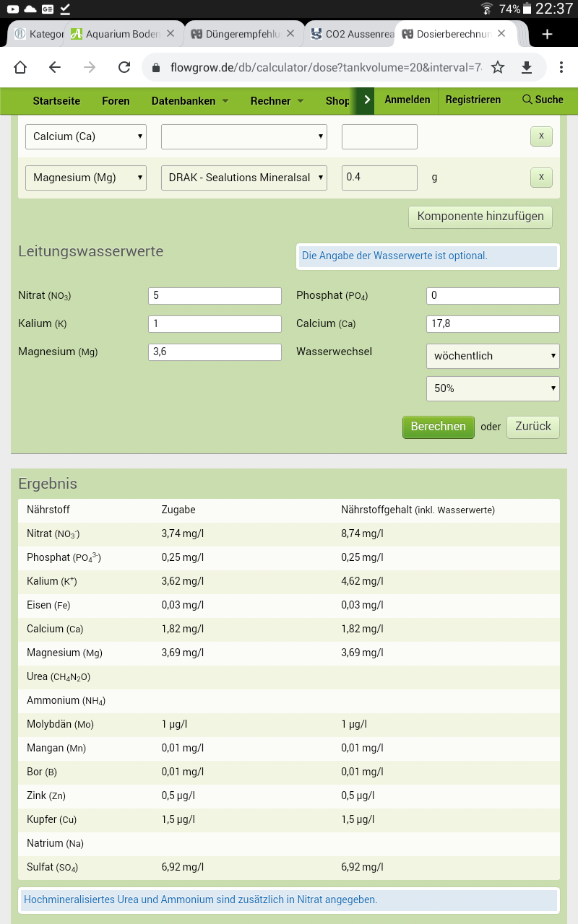Open the Foren menu item
Screen dimensions: 578x924
116,101
